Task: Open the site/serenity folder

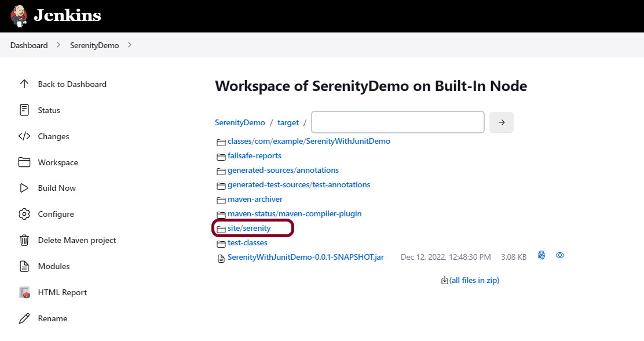Action: pos(248,228)
